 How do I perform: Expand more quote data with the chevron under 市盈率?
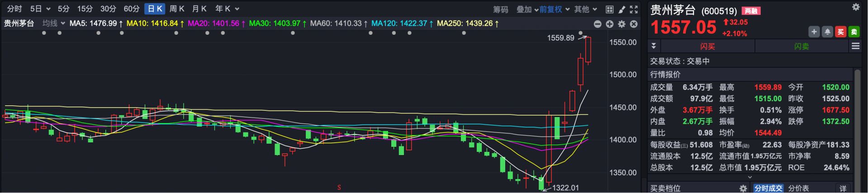tap(749, 177)
